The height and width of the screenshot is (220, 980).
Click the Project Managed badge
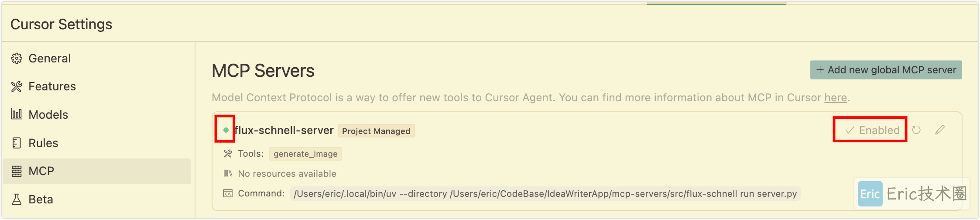tap(376, 131)
